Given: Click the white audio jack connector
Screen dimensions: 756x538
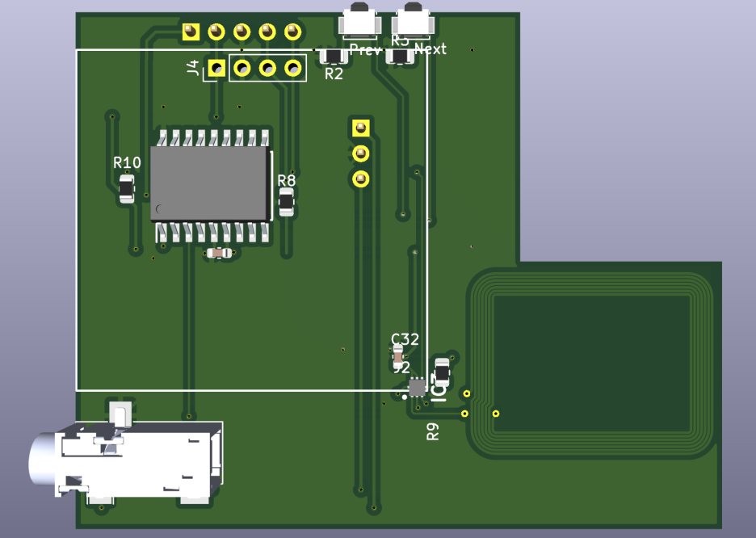Looking at the screenshot, I should tap(129, 460).
